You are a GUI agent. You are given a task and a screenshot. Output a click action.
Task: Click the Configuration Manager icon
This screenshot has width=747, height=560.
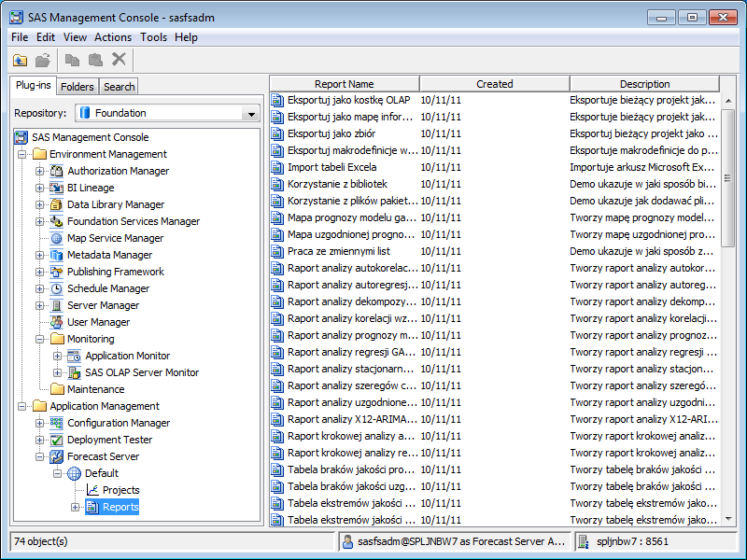pyautogui.click(x=57, y=423)
